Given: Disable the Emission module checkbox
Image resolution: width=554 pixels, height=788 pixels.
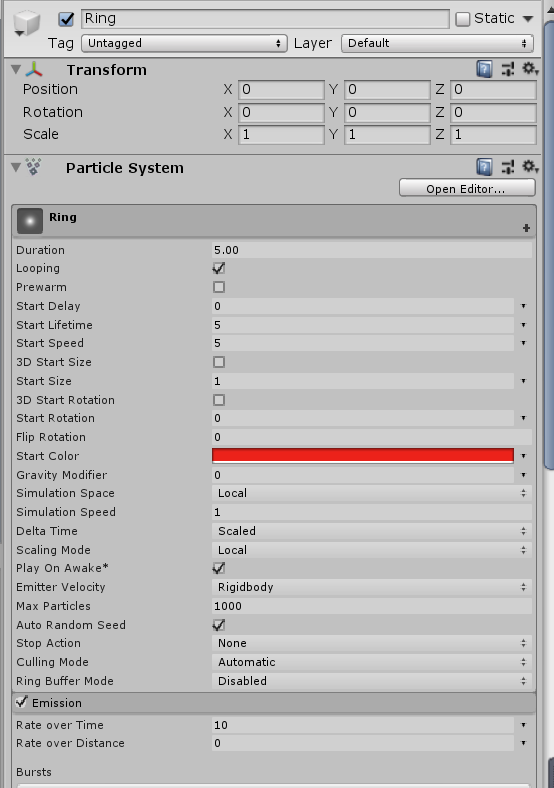Looking at the screenshot, I should (x=21, y=702).
